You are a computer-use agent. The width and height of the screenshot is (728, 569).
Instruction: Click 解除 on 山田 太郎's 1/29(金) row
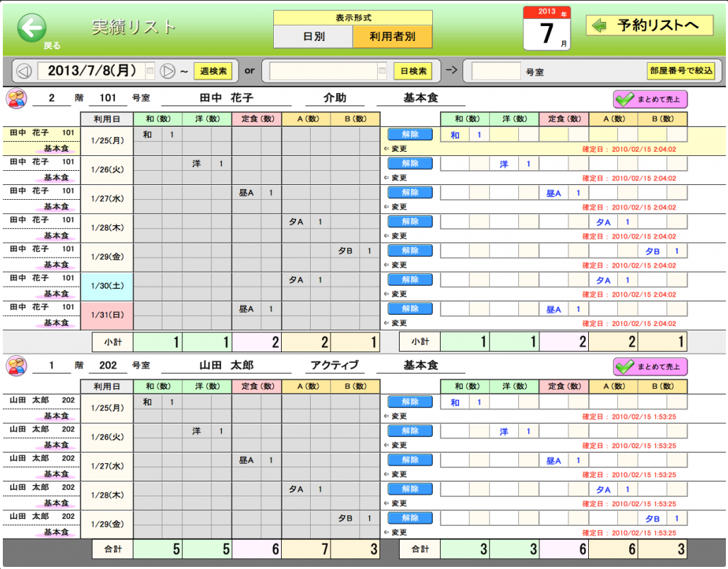(x=410, y=518)
